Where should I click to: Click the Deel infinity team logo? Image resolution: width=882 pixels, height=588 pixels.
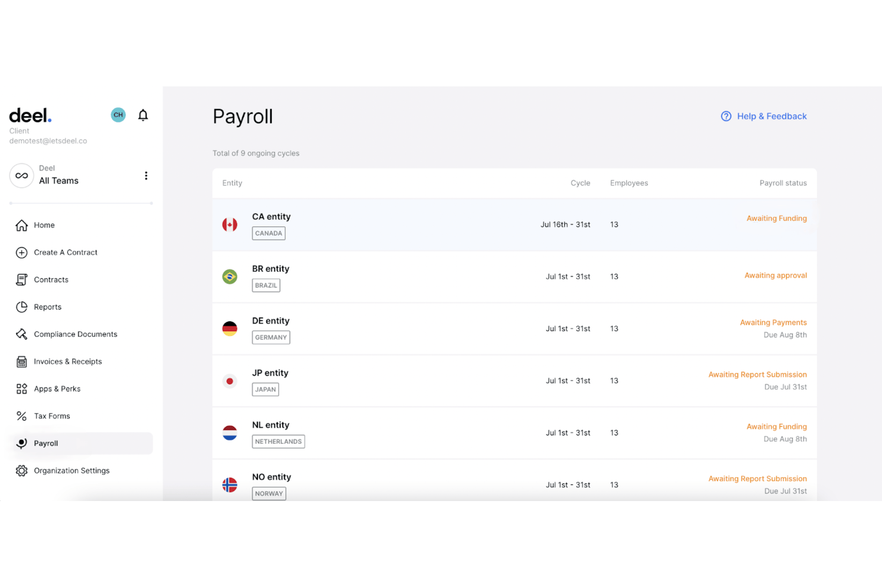pyautogui.click(x=21, y=176)
